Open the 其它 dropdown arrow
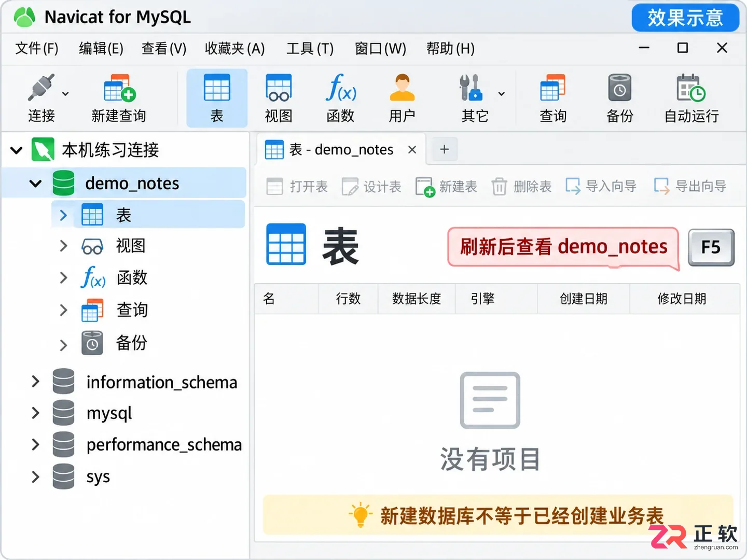747x560 pixels. click(502, 94)
